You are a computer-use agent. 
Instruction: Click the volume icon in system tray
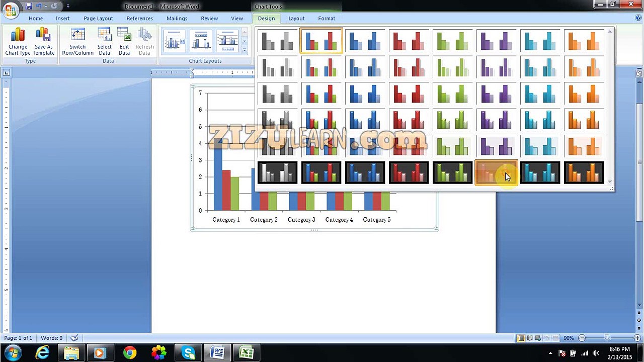point(595,353)
